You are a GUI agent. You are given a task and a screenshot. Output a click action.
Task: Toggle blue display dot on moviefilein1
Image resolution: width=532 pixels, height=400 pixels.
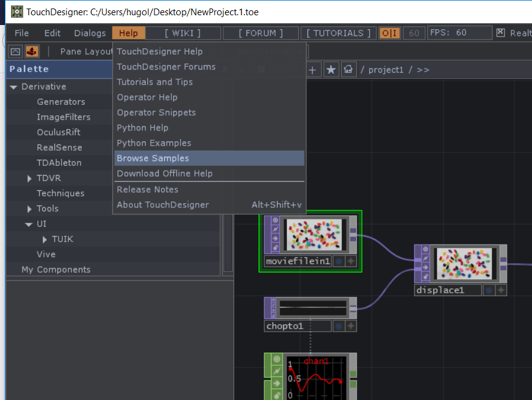[x=338, y=261]
